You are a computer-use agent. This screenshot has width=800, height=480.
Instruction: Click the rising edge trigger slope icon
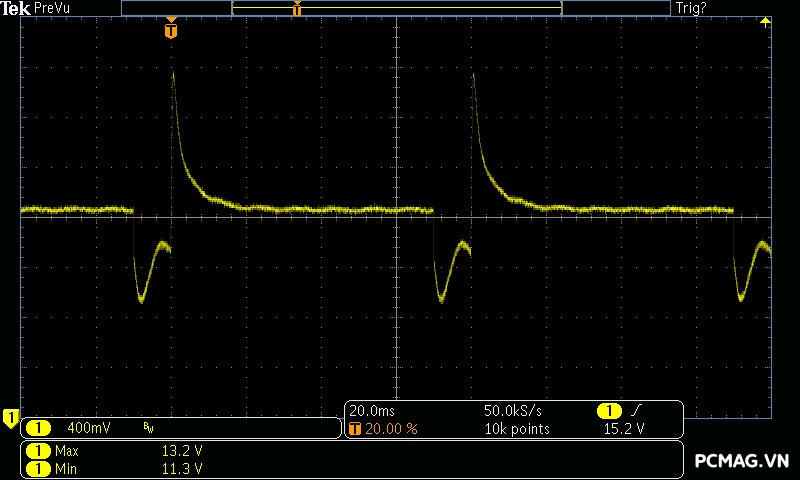[x=637, y=411]
